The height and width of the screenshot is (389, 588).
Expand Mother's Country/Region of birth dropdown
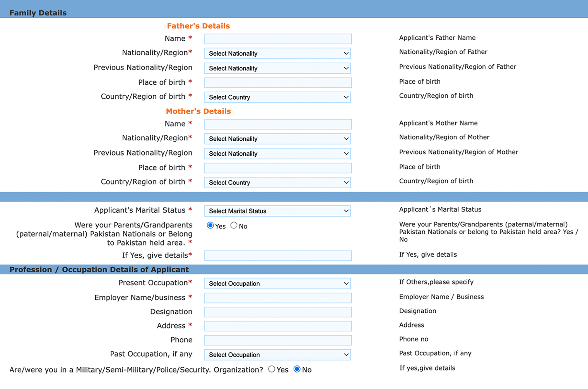tap(277, 183)
